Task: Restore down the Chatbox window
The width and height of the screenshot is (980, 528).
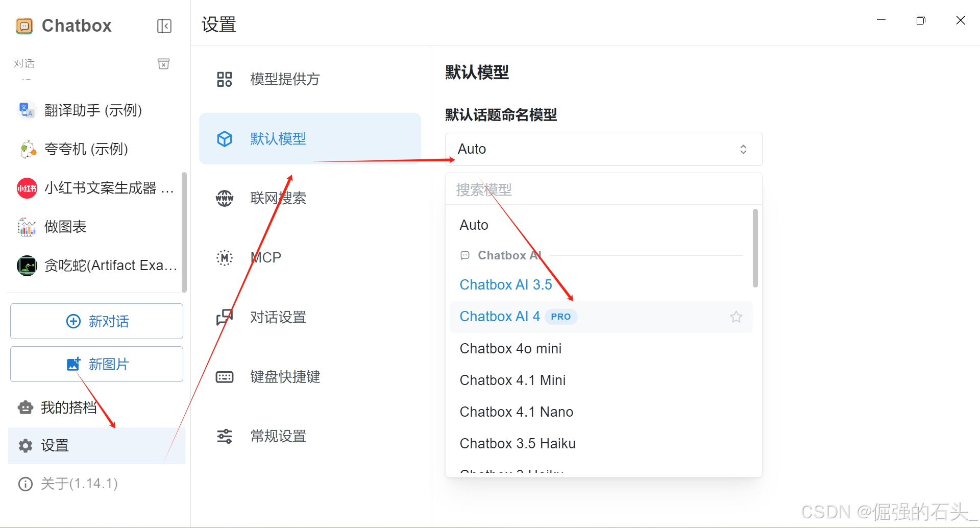Action: 921,20
